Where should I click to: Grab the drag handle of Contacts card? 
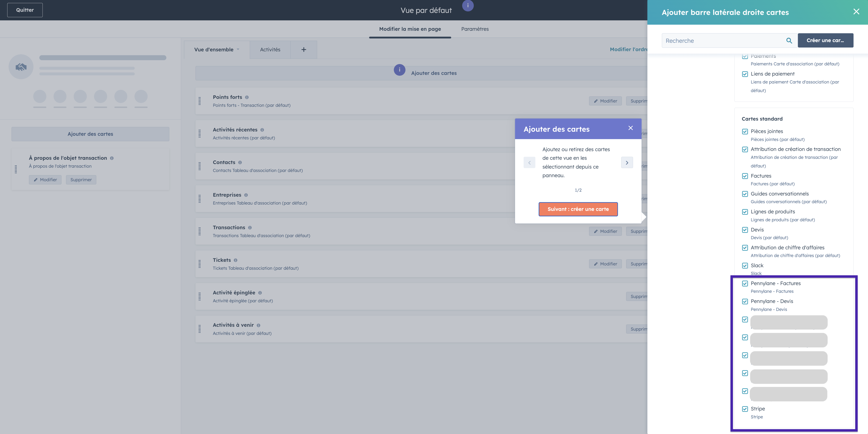(199, 166)
